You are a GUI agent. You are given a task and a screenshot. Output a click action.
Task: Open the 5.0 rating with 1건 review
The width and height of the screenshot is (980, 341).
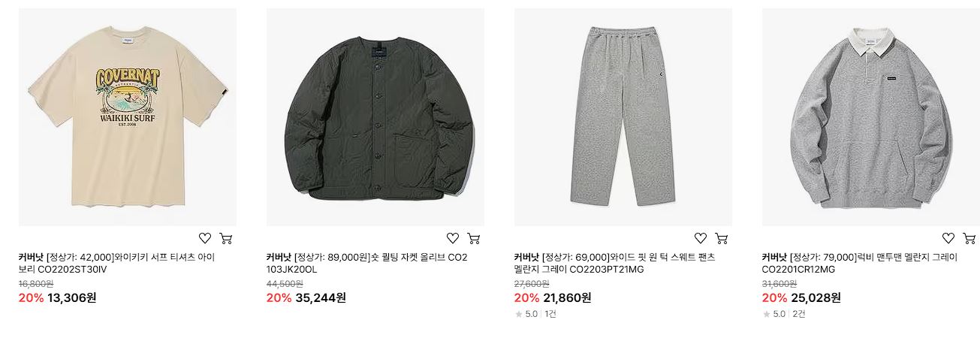pos(535,314)
